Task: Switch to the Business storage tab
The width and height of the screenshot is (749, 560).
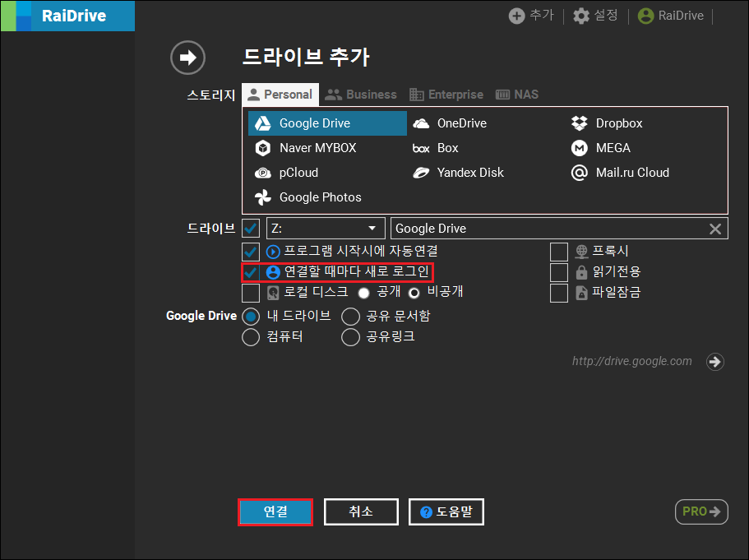Action: click(x=361, y=95)
